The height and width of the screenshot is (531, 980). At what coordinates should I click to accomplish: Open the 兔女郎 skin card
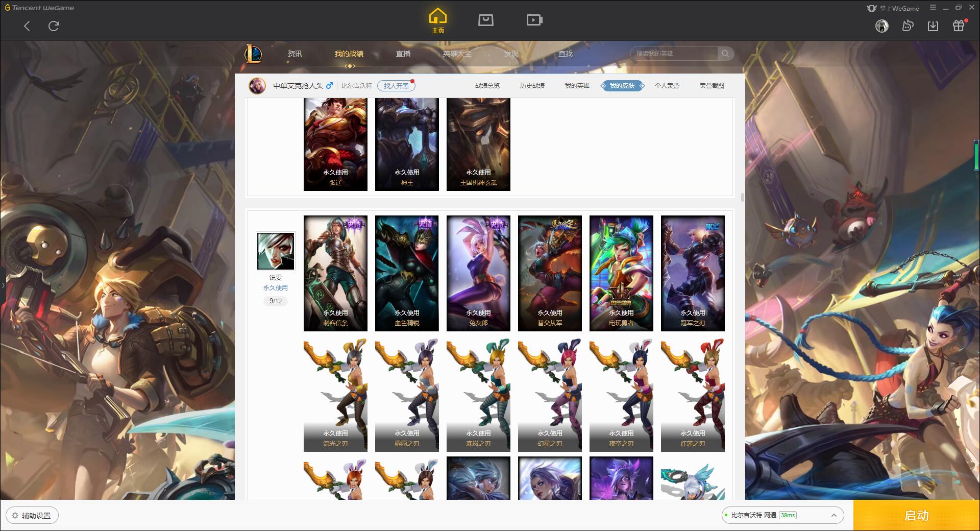point(478,273)
